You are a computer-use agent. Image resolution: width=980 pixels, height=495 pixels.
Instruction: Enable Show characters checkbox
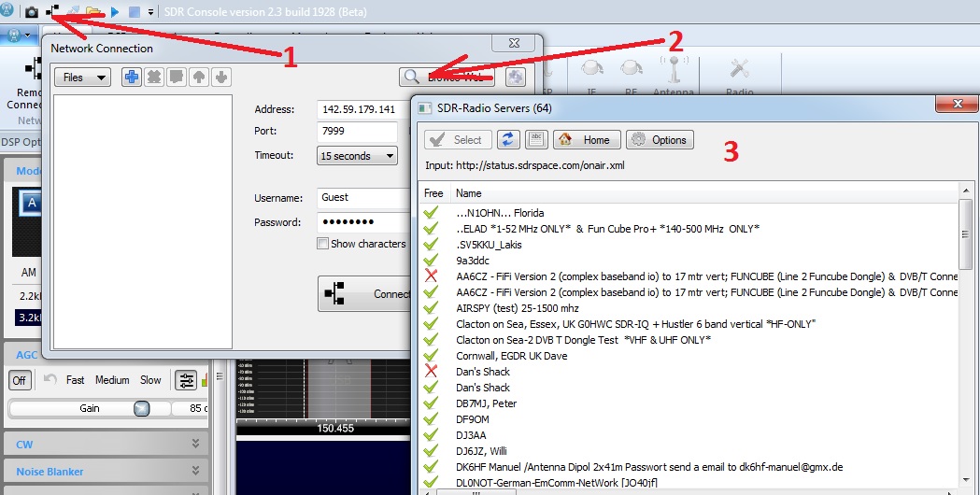323,244
